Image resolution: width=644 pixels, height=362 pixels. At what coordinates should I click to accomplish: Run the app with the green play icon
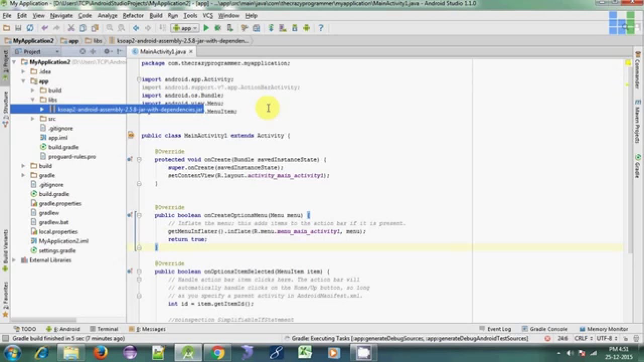point(206,28)
